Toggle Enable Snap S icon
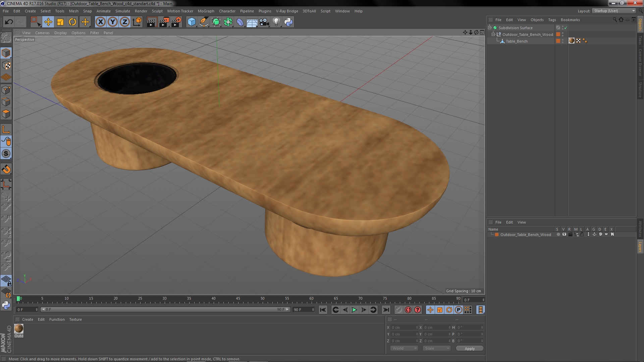Viewport: 644px width, 362px height. (x=6, y=154)
